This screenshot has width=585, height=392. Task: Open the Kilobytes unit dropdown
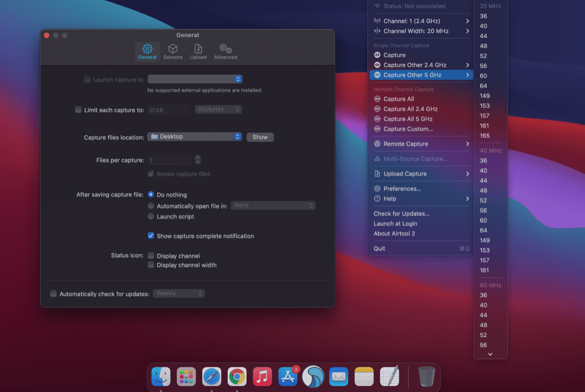click(217, 109)
